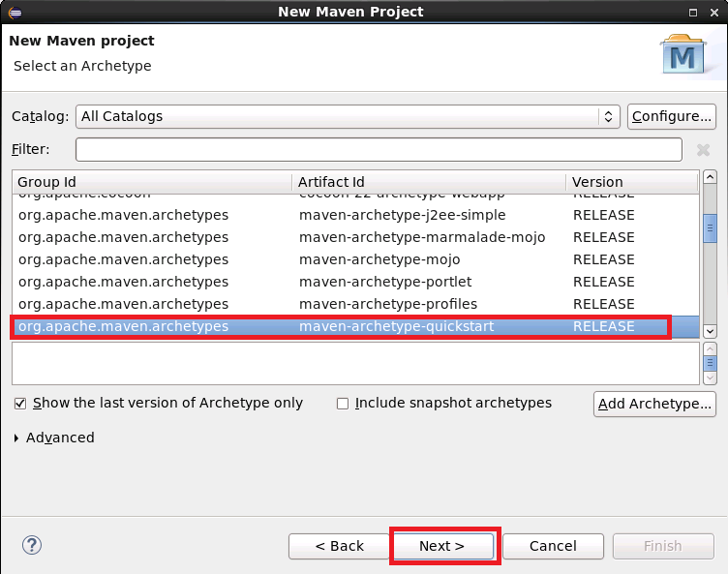Click the Eclipse icon in title bar
Screen dimensions: 728x574
(15, 12)
